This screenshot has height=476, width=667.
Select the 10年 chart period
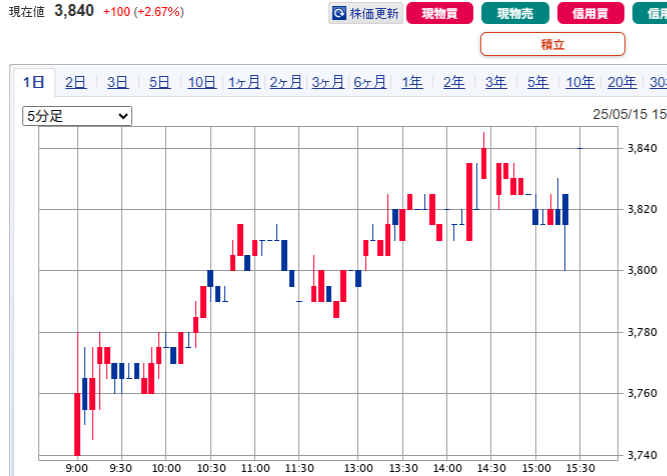click(580, 82)
